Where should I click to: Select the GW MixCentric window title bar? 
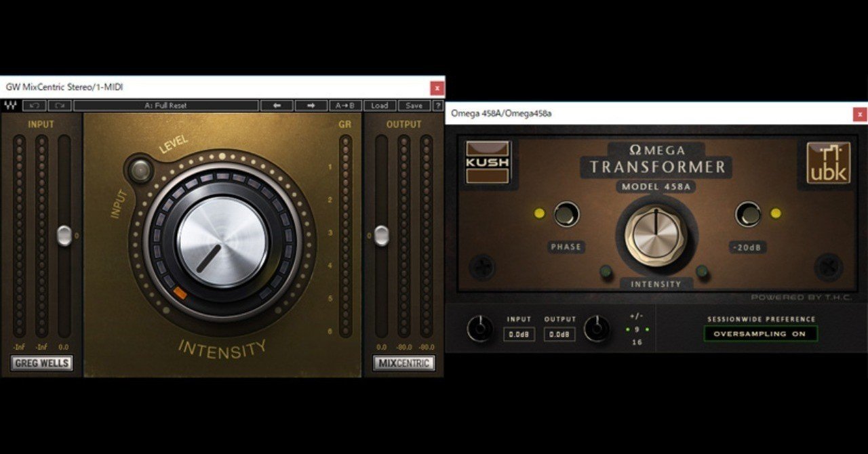(203, 88)
